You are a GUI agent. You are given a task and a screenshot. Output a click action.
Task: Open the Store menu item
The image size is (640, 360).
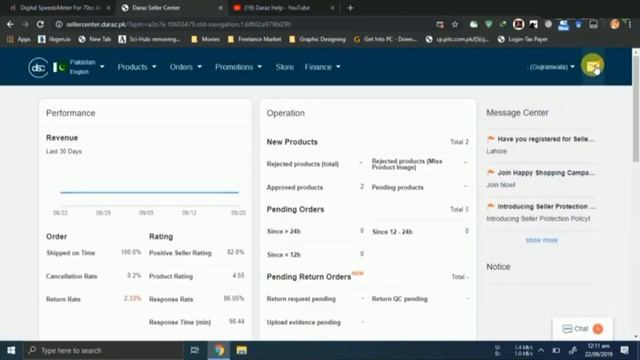click(x=284, y=67)
